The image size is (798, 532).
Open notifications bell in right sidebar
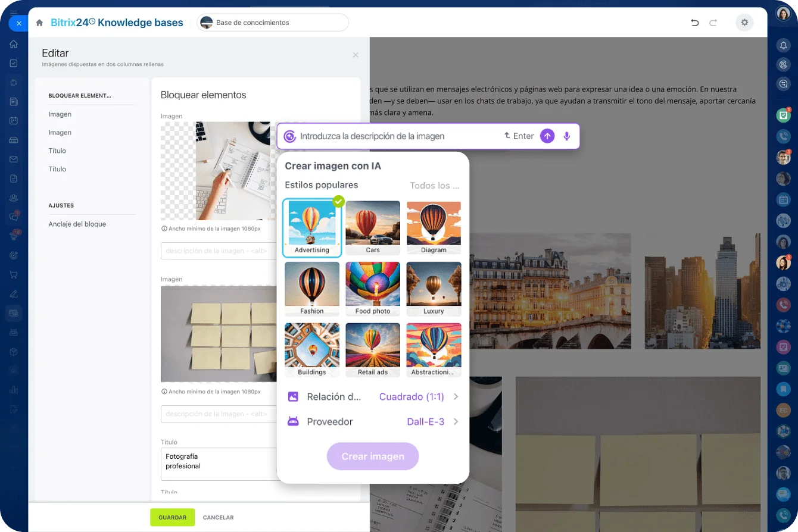click(x=783, y=45)
